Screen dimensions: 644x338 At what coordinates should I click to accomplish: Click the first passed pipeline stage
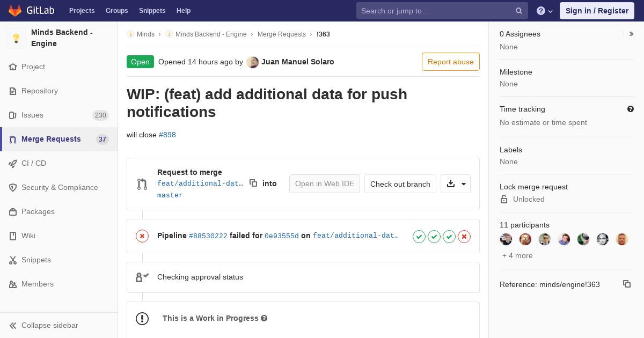(419, 236)
